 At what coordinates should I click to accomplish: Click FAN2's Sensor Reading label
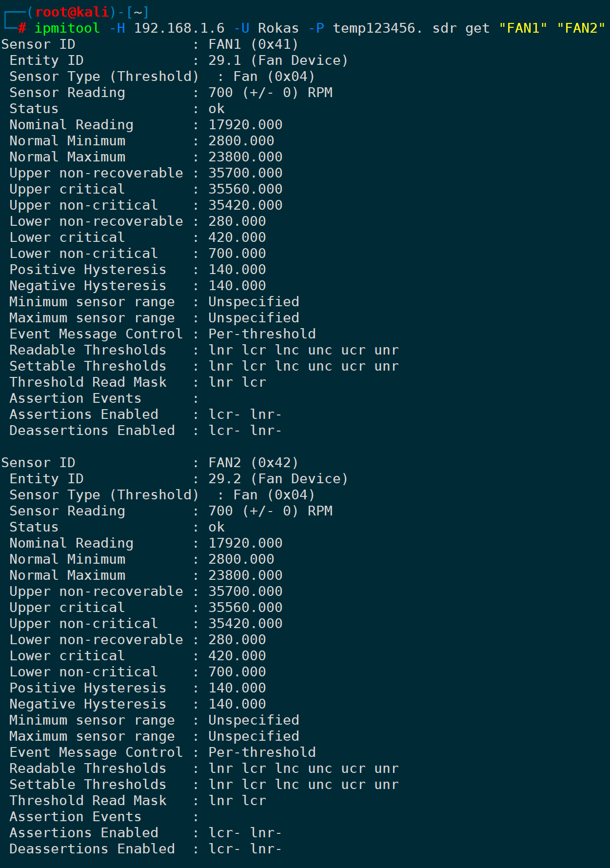point(67,511)
